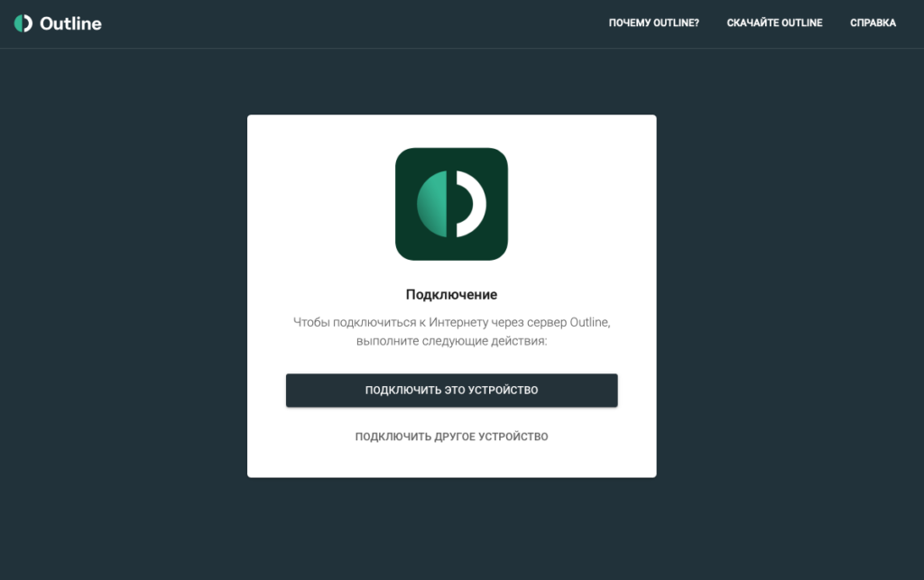The height and width of the screenshot is (580, 924).
Task: Click ПОДКЛЮЧИТЬ ДРУГОЕ УСТРОЙСТВО link
Action: coord(451,437)
